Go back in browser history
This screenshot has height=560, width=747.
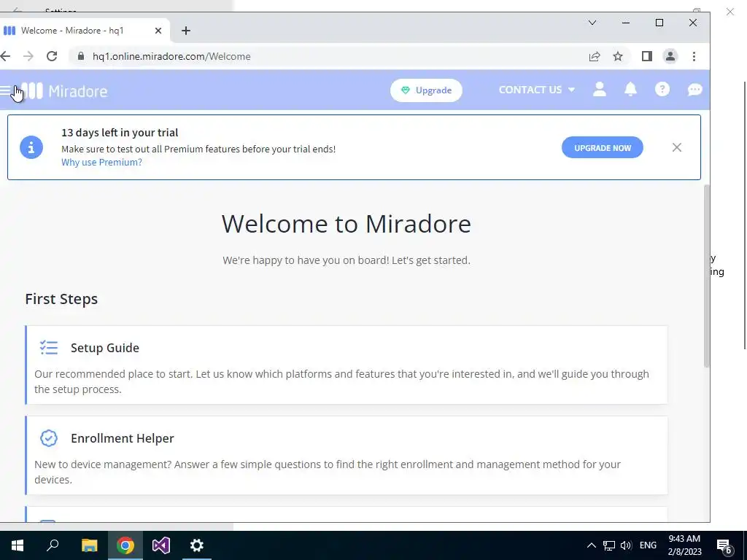click(5, 56)
